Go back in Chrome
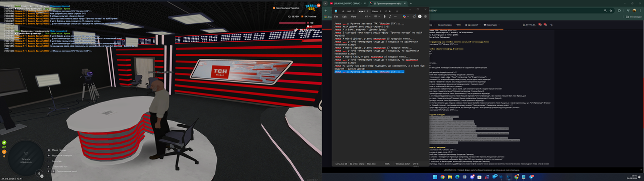 coord(326,11)
